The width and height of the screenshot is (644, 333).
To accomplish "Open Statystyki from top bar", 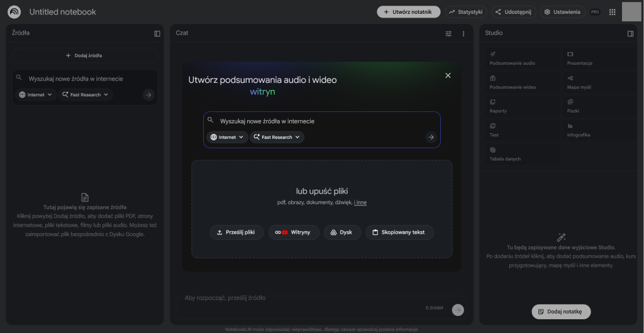I will (466, 12).
